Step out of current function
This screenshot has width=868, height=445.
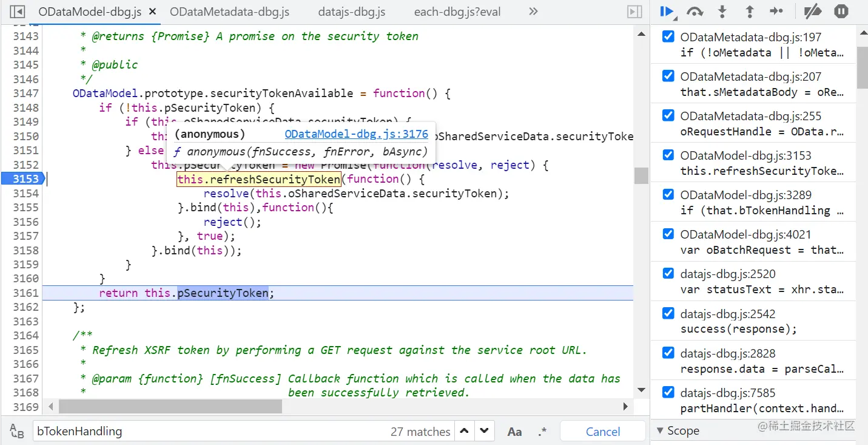coord(749,11)
